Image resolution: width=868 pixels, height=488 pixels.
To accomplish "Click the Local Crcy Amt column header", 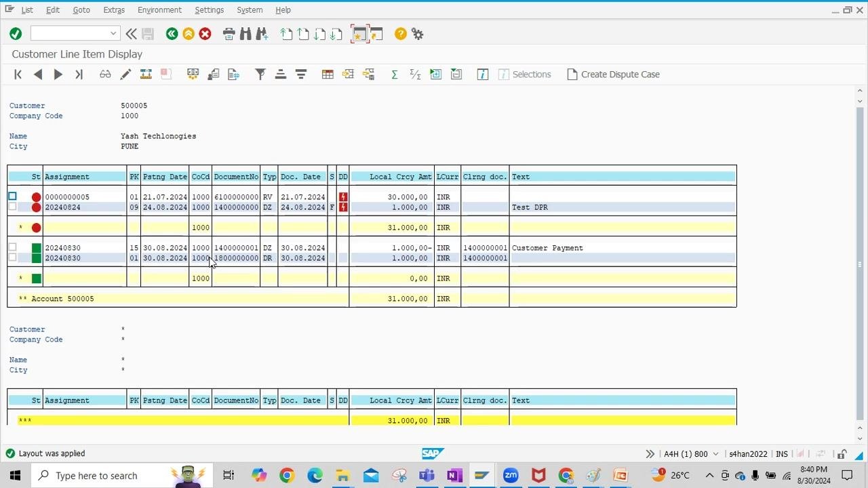I will point(392,177).
